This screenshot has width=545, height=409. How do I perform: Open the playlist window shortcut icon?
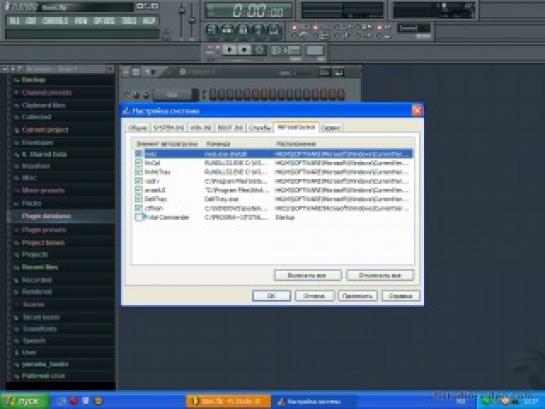point(211,30)
